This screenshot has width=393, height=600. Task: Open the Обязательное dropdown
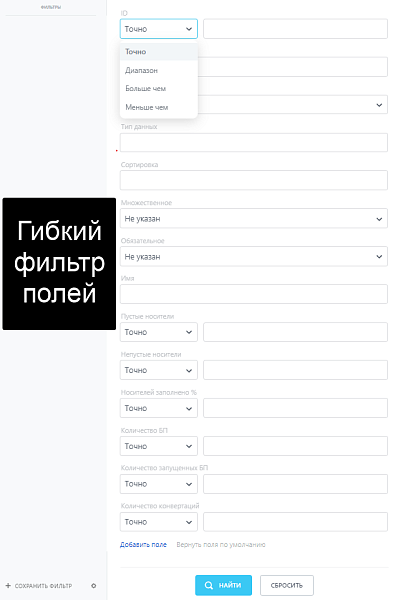[x=254, y=257]
